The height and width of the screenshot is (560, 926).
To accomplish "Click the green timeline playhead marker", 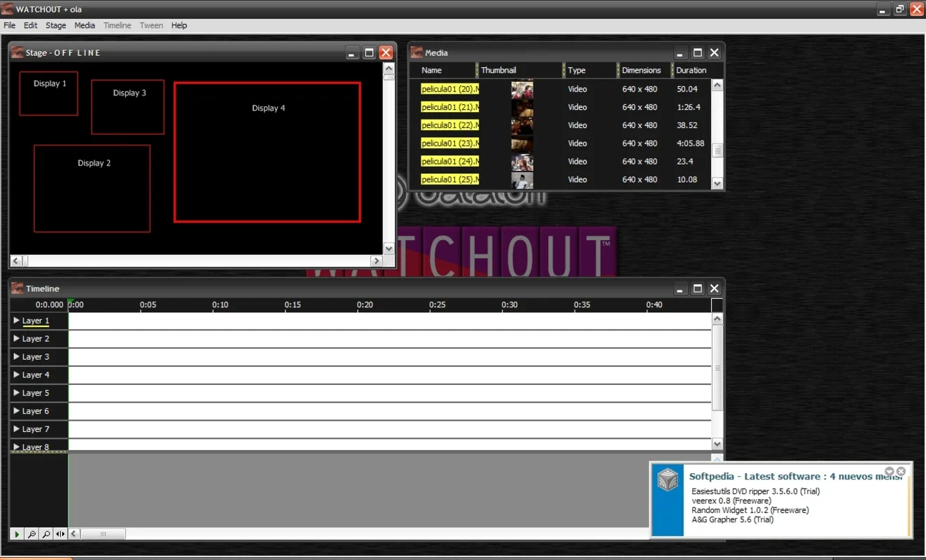I will [x=71, y=302].
